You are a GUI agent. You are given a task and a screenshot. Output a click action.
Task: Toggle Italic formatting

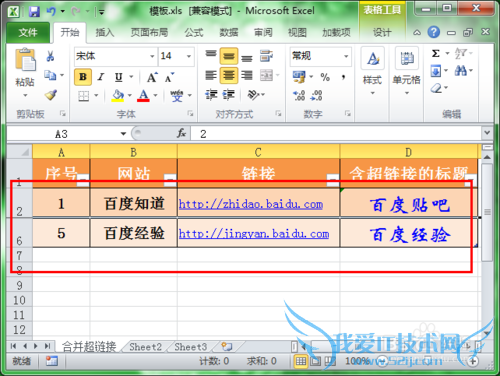coord(100,77)
